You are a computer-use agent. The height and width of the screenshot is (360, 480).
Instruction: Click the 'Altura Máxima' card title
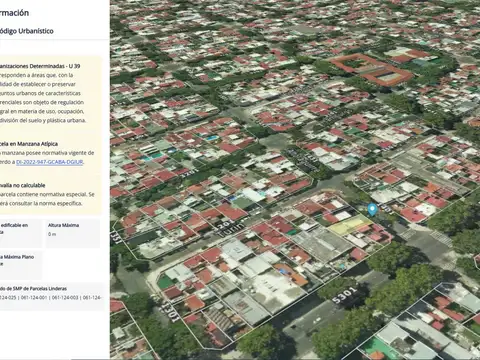coord(63,225)
